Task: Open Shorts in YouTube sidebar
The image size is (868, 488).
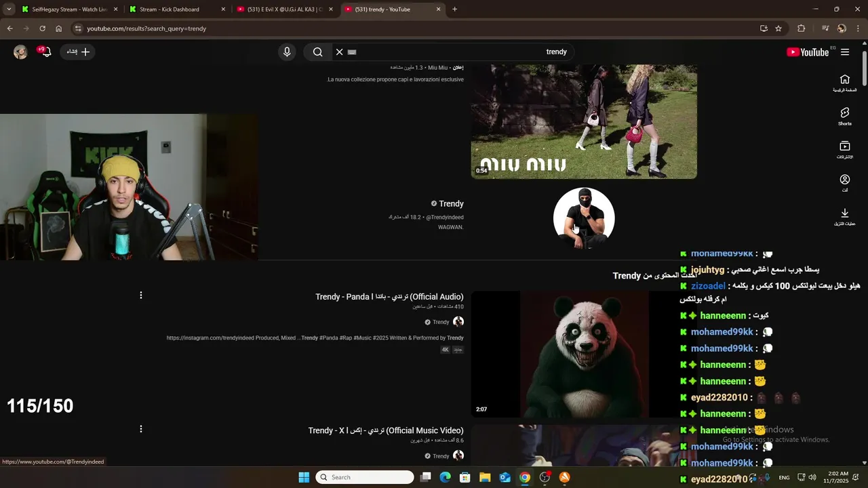Action: 845,117
